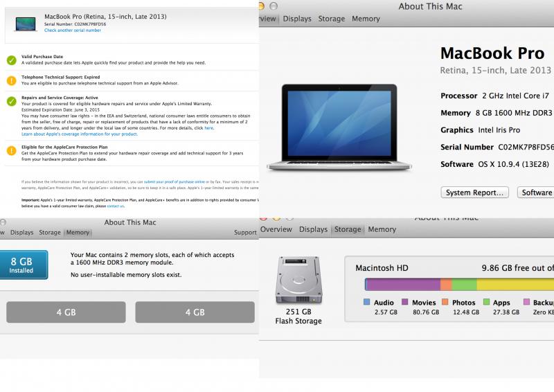Click 'Graphics Intel Iris Pro' text
The image size is (554, 392).
pos(480,130)
